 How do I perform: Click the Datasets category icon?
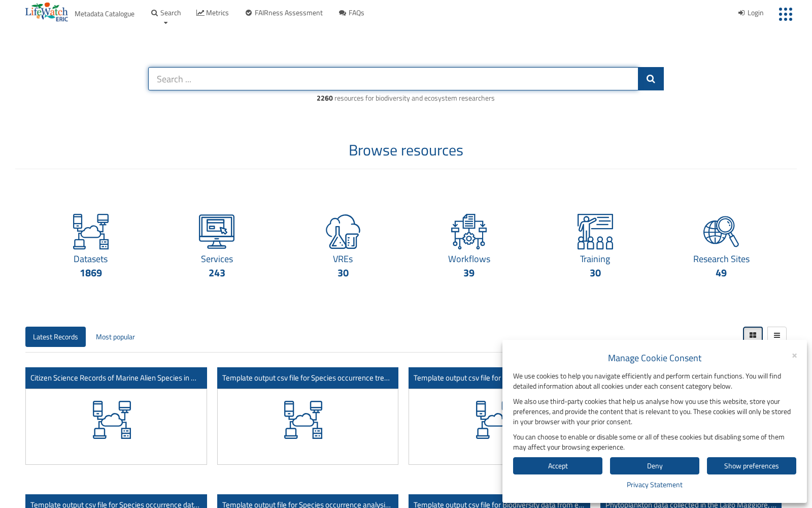coord(91,232)
